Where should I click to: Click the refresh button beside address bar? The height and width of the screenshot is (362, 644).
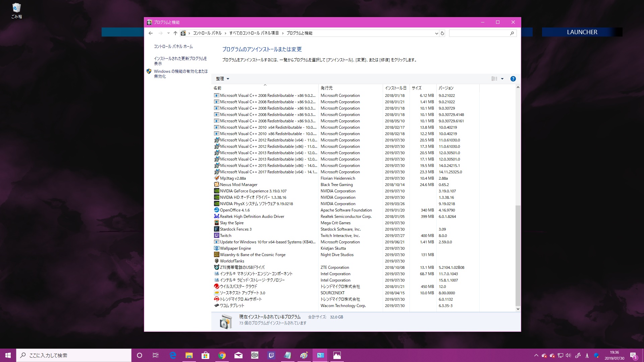coord(442,33)
